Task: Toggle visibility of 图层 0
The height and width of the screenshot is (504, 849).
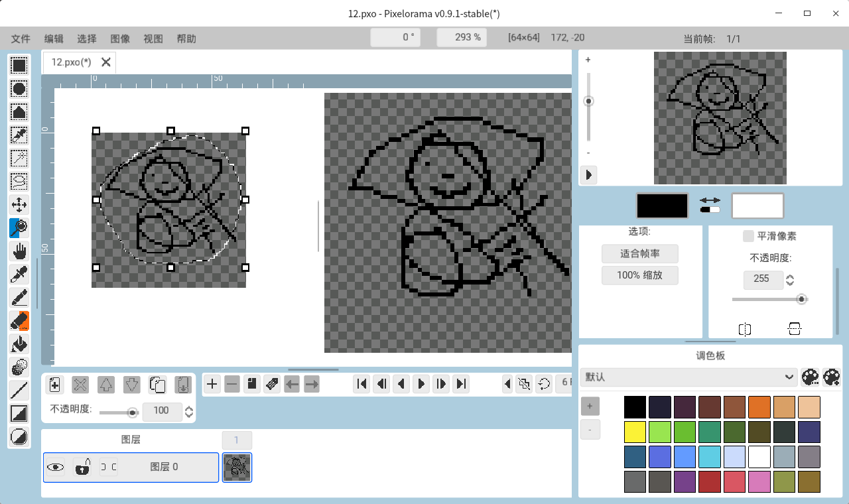Action: coord(55,468)
